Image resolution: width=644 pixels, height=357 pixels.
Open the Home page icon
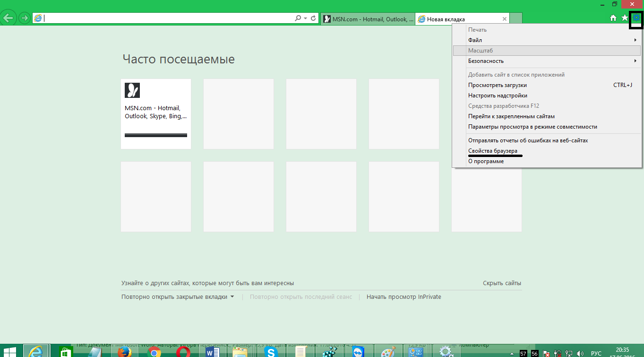[613, 18]
